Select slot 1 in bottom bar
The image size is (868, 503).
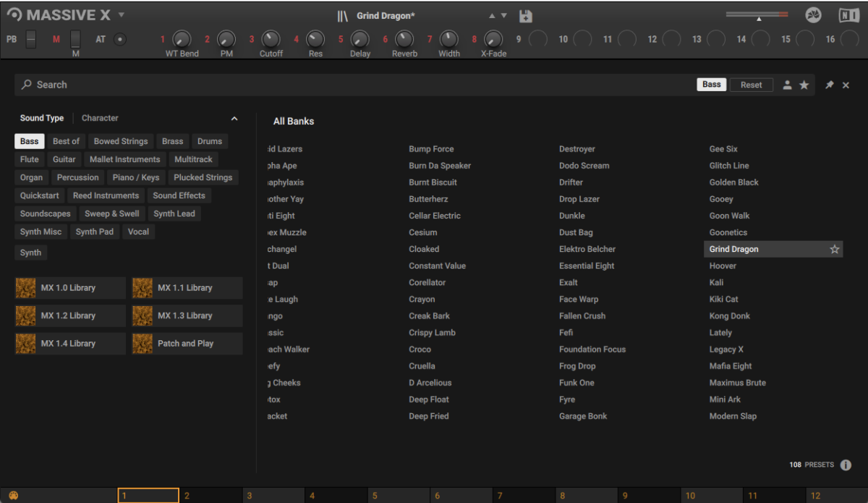pos(148,496)
